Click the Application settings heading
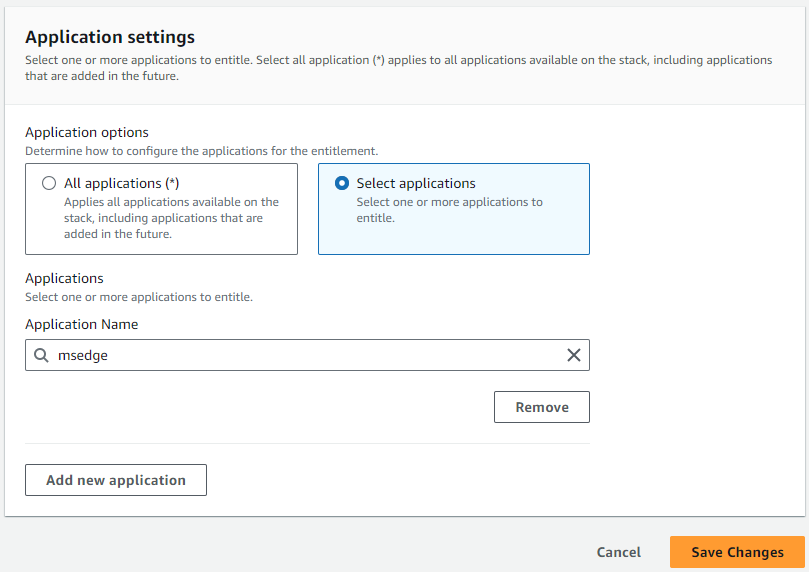 [x=110, y=37]
